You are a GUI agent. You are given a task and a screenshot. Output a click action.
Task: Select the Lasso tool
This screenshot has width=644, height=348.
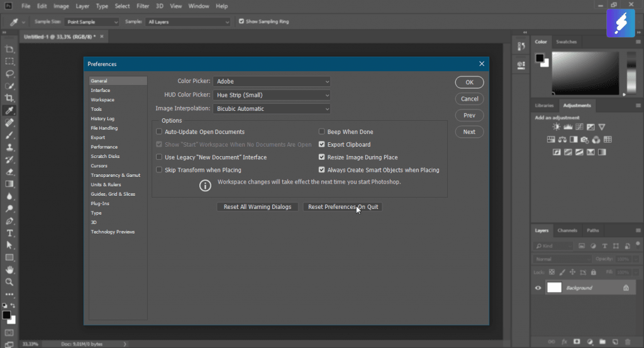point(9,74)
